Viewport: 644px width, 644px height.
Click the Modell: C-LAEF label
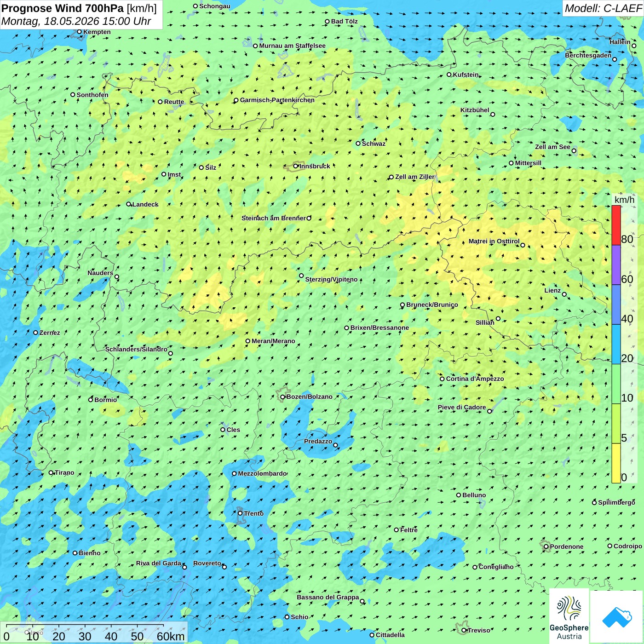(x=603, y=8)
